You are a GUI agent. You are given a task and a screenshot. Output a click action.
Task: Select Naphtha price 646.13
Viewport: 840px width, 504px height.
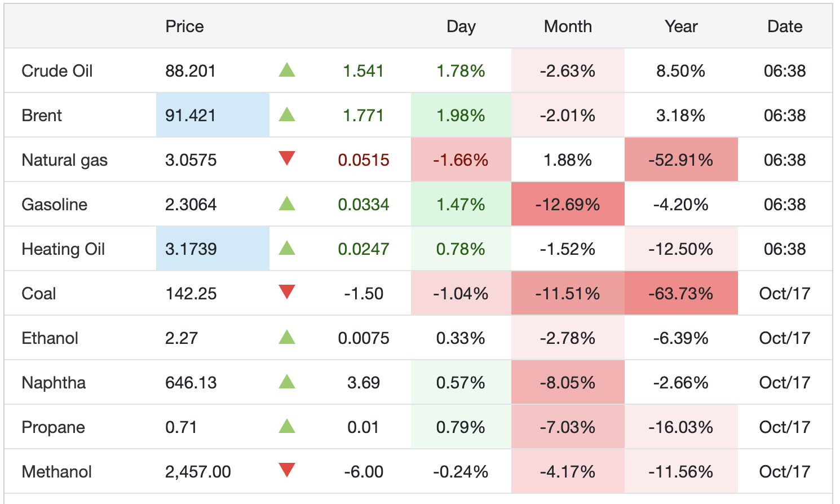coord(191,383)
